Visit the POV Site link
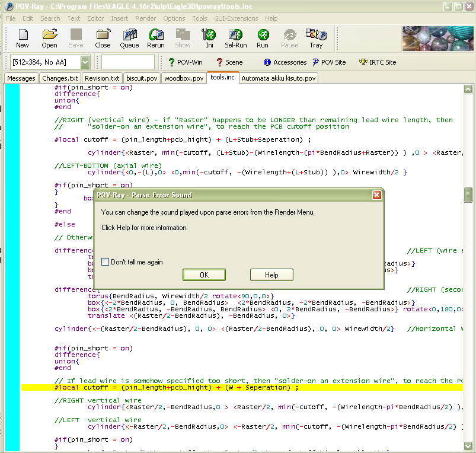476x453 pixels. 329,62
